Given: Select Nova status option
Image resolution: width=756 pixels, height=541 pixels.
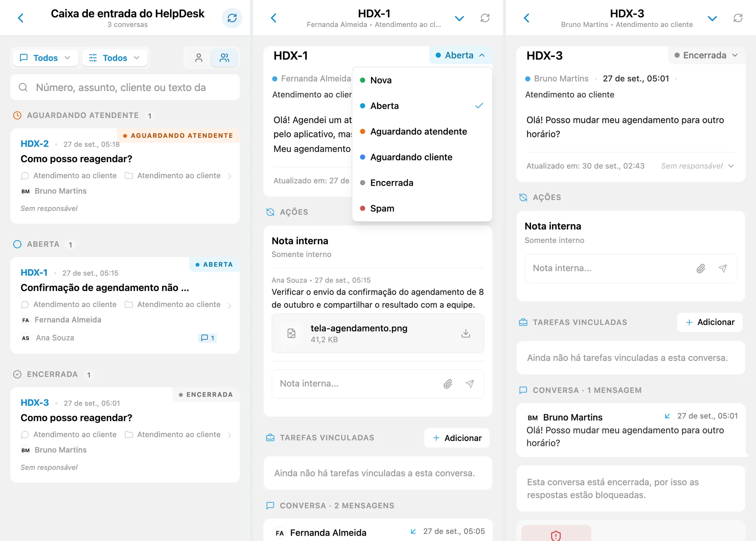Looking at the screenshot, I should click(422, 80).
